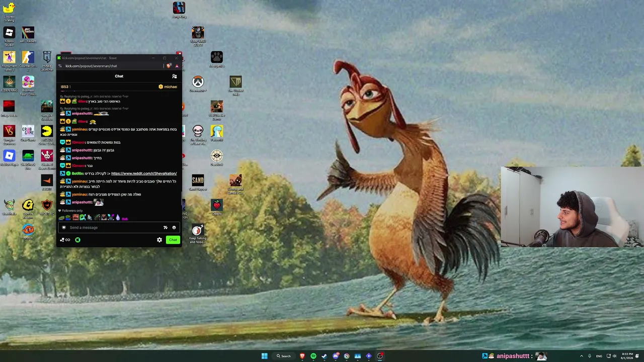The image size is (644, 362).
Task: Open Palworld desktop icon
Action: [x=217, y=132]
